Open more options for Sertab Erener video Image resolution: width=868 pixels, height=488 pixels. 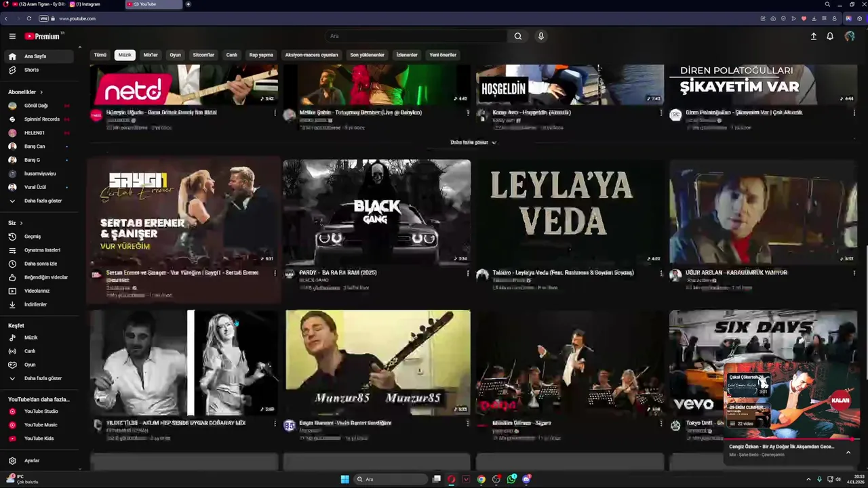[x=275, y=274]
